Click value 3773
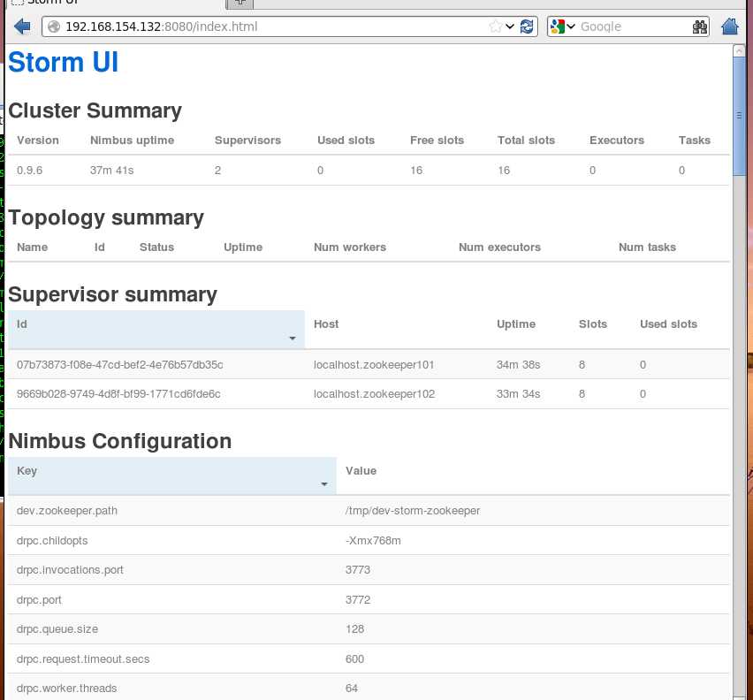 (358, 570)
